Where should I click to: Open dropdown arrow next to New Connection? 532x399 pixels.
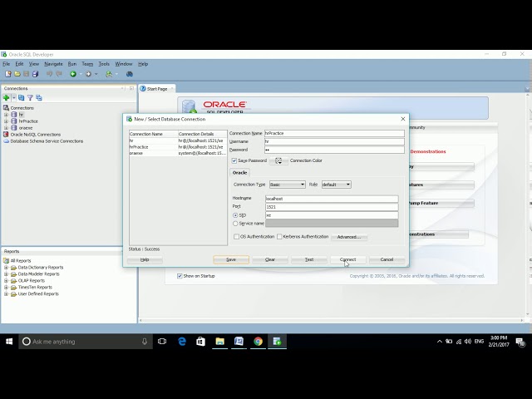point(13,98)
